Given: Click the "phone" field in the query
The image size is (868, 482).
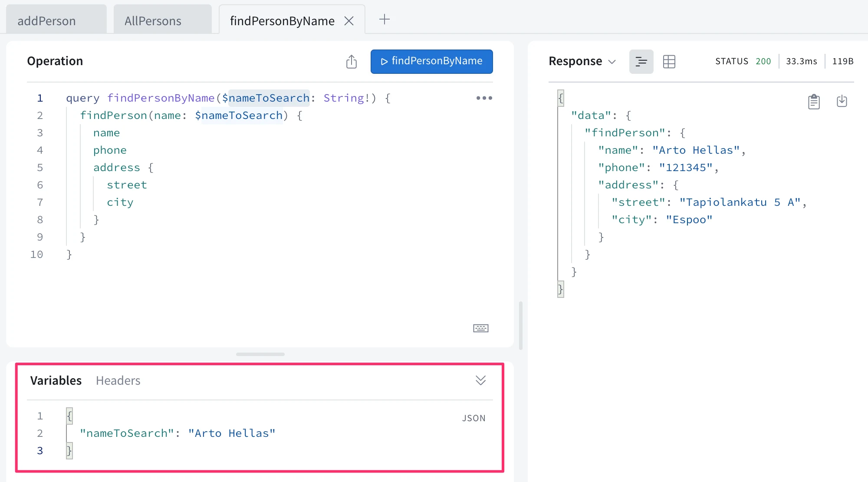Looking at the screenshot, I should click(110, 150).
